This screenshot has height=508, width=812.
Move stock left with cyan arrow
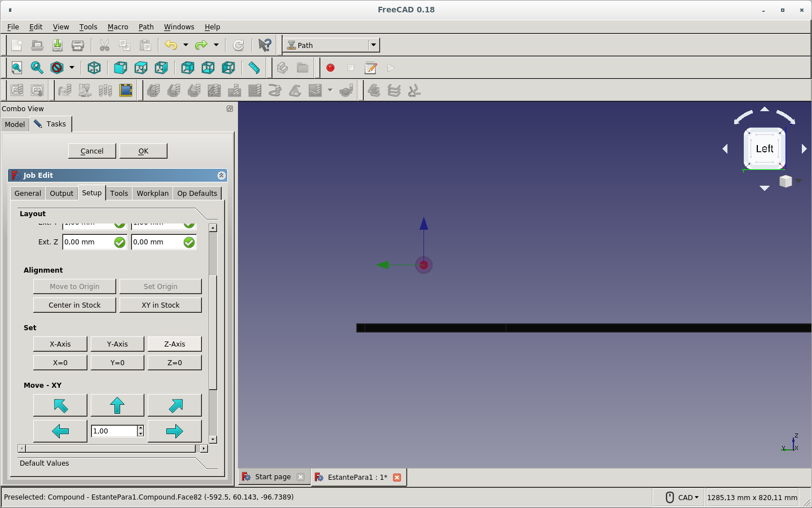coord(60,431)
